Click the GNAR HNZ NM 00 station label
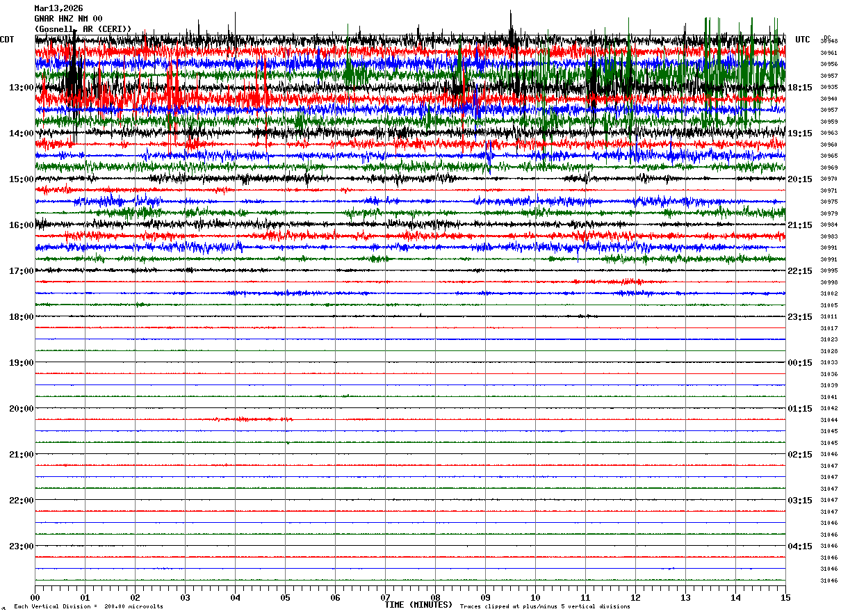841x616 pixels. (68, 19)
